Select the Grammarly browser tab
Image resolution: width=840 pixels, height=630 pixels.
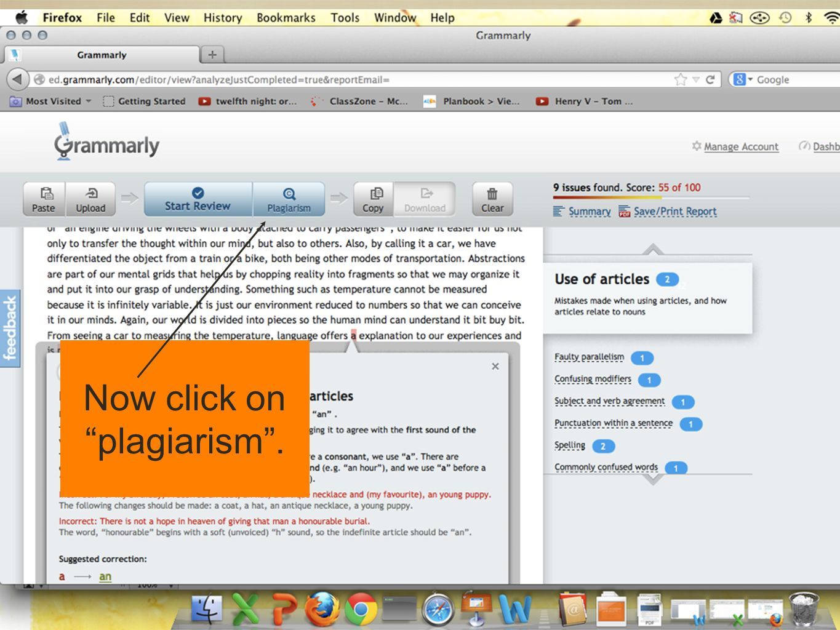[102, 55]
